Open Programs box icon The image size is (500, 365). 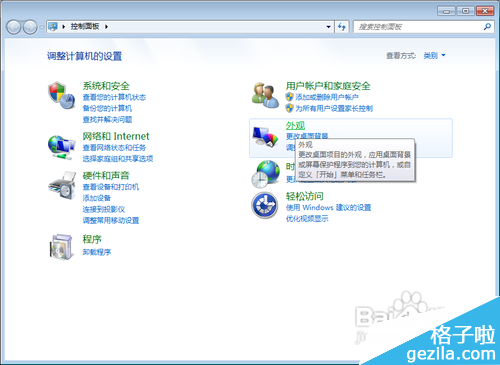pos(61,247)
